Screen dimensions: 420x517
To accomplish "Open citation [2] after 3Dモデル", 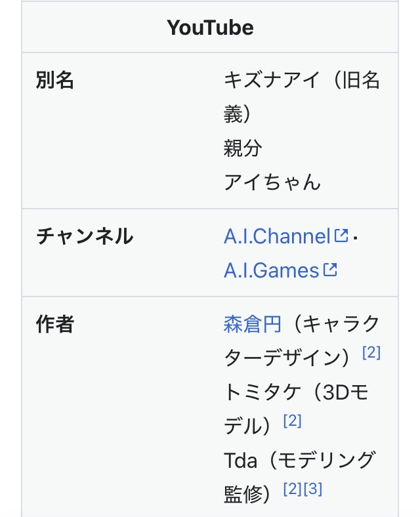I will point(292,421).
